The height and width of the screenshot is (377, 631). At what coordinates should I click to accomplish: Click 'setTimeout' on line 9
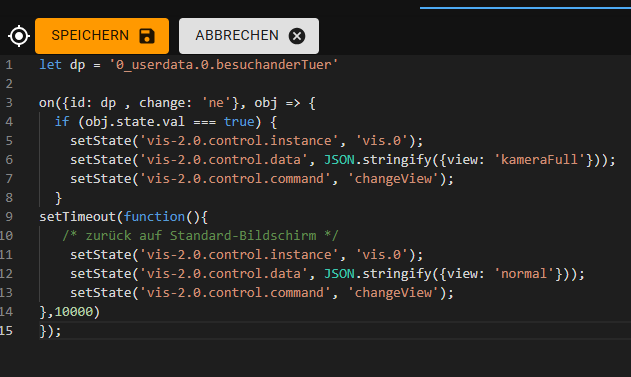point(77,217)
